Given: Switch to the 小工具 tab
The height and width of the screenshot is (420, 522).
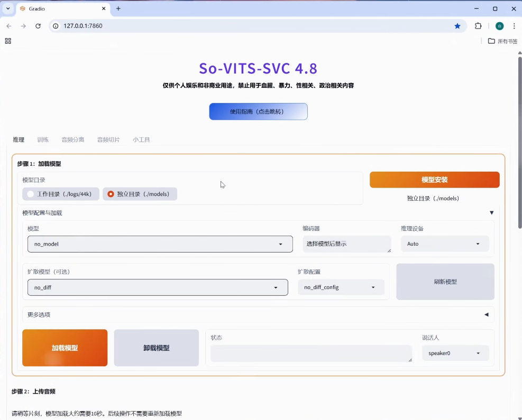Looking at the screenshot, I should click(x=142, y=139).
